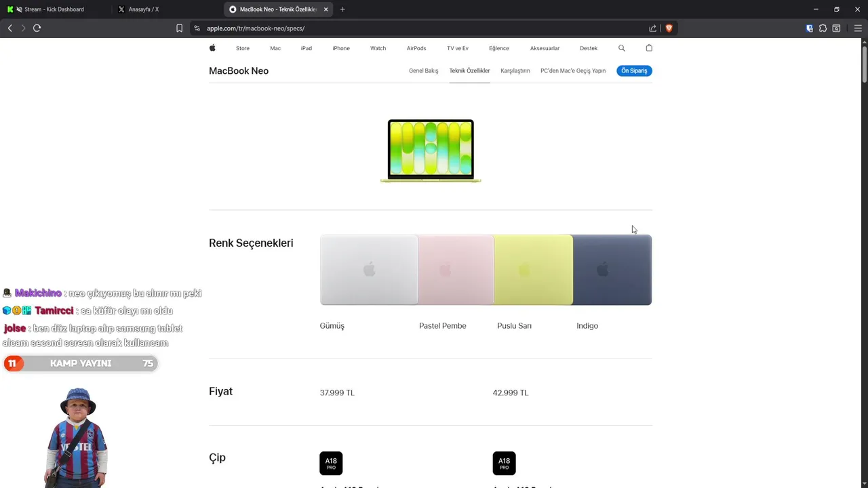Click the Indigo label text

click(587, 326)
